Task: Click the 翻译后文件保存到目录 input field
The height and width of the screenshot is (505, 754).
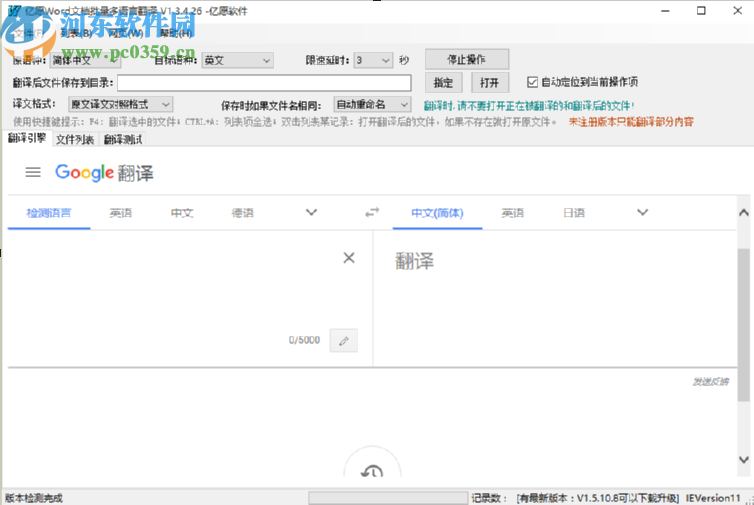Action: pyautogui.click(x=264, y=83)
